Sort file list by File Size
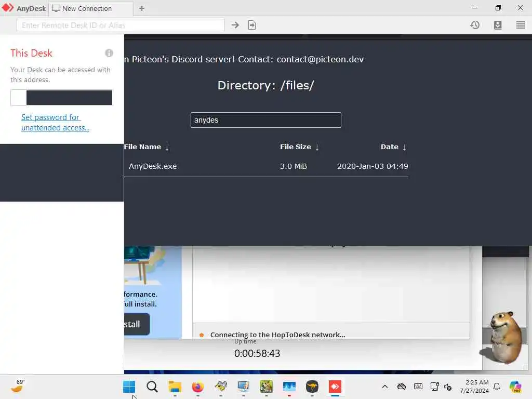The width and height of the screenshot is (532, 399). coord(299,147)
